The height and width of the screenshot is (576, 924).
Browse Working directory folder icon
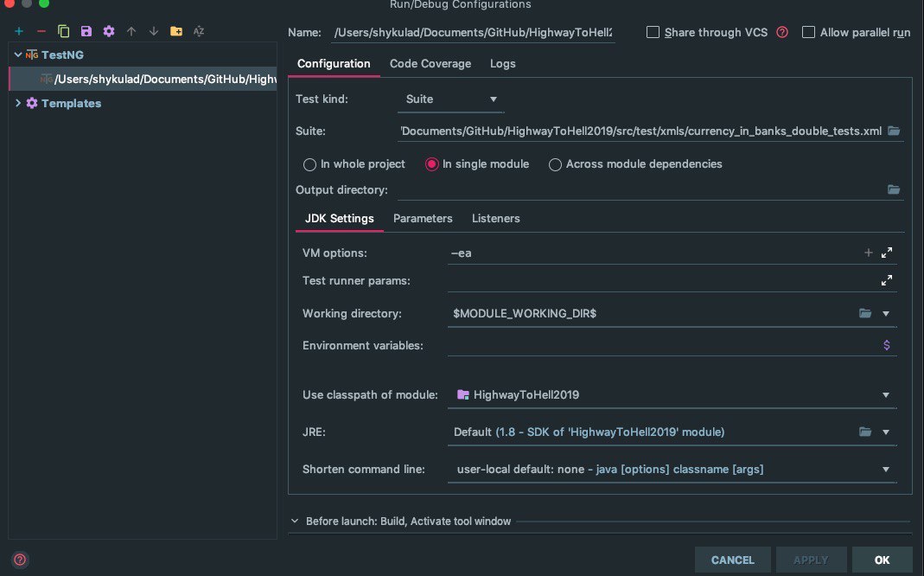pos(865,313)
